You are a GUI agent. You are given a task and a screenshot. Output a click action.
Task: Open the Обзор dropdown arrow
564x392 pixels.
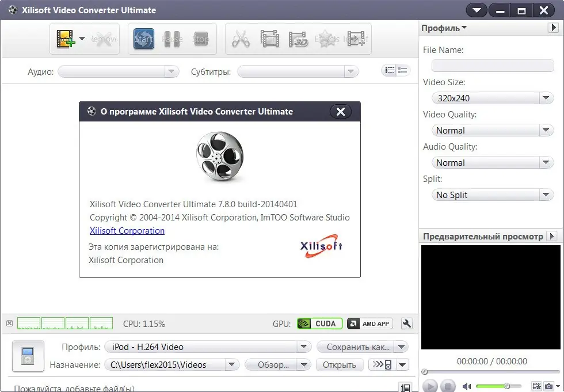click(304, 365)
